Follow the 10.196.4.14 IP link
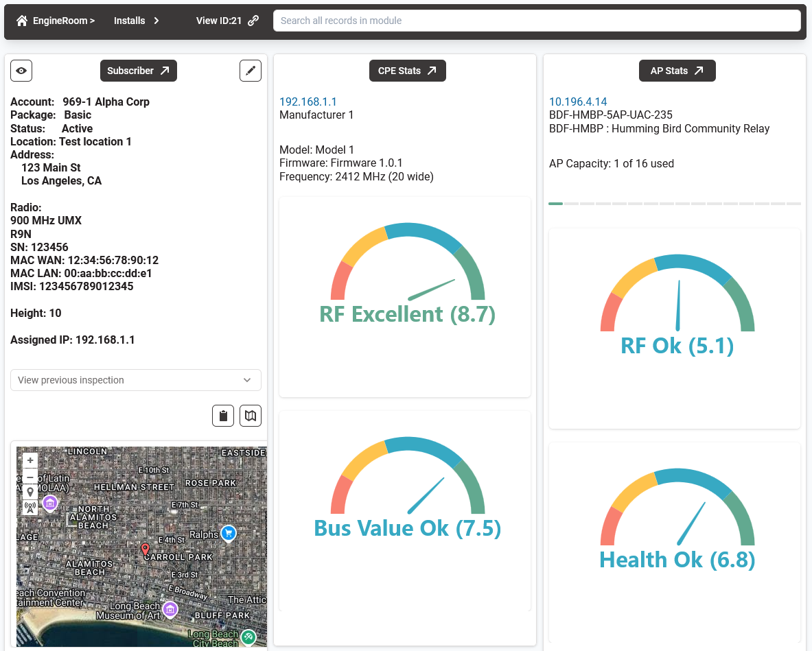Screen dimensions: 812x651 pyautogui.click(x=578, y=102)
